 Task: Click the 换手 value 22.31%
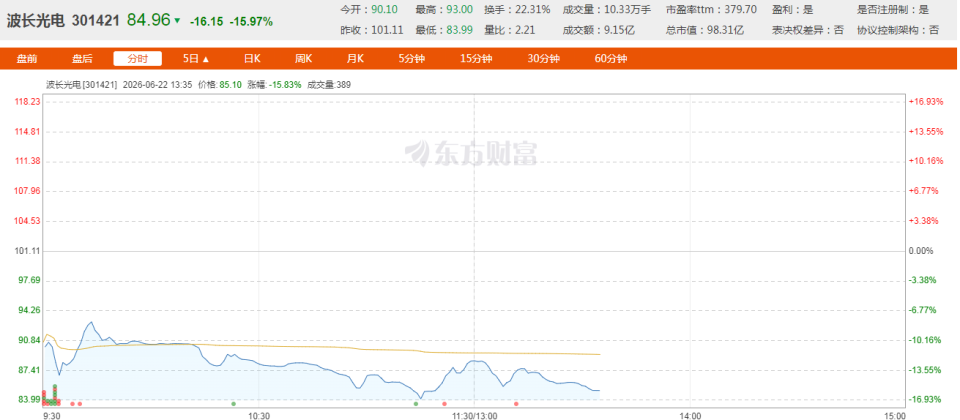[x=533, y=10]
